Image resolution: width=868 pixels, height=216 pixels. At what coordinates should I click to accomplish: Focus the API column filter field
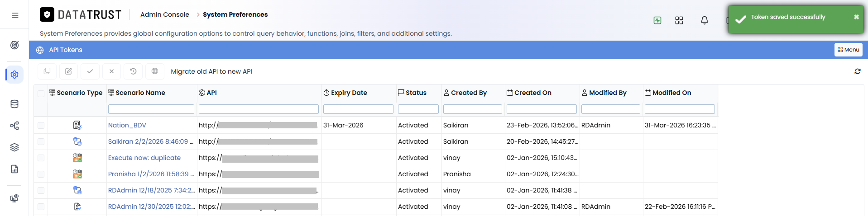259,109
